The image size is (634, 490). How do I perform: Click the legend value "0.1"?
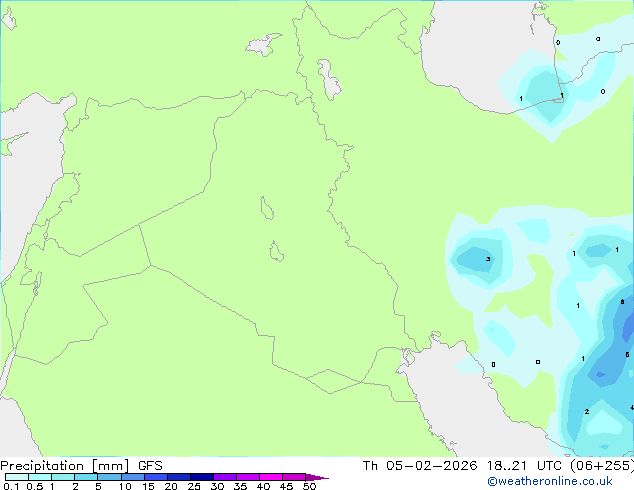(11, 486)
